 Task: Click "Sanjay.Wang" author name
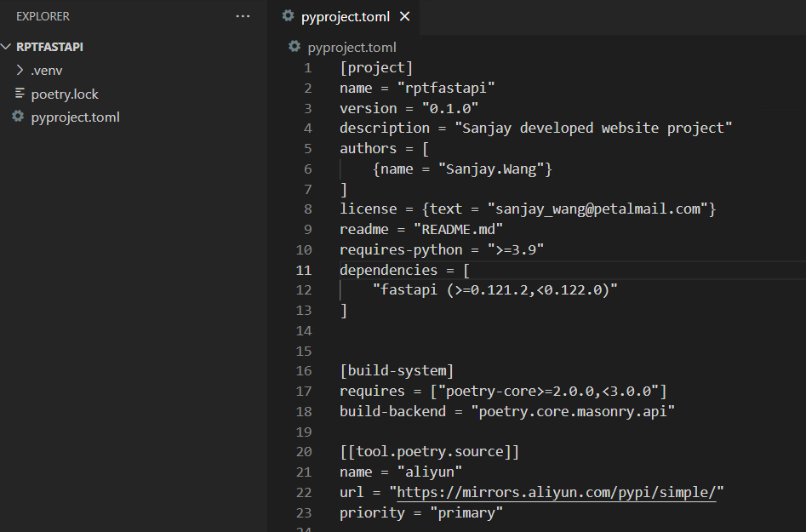[x=491, y=169]
